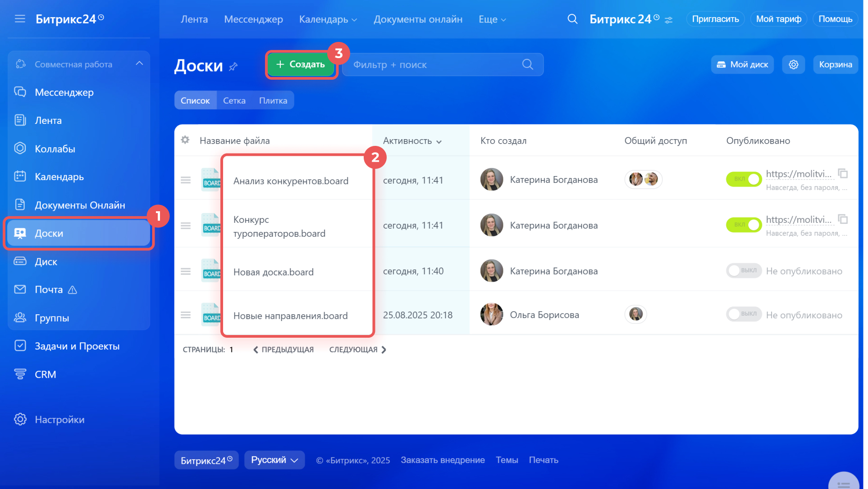Switch to the Сетка view tab
The width and height of the screenshot is (868, 489).
click(x=235, y=101)
